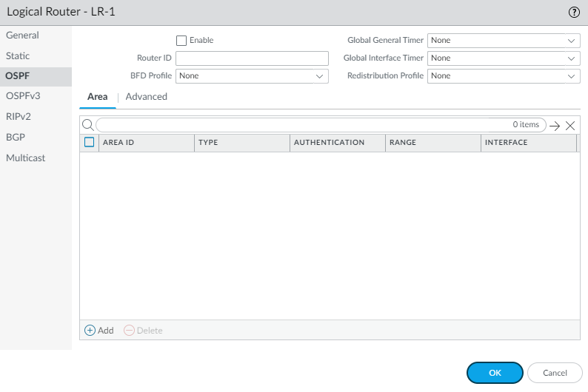Select the Area tab

[98, 97]
